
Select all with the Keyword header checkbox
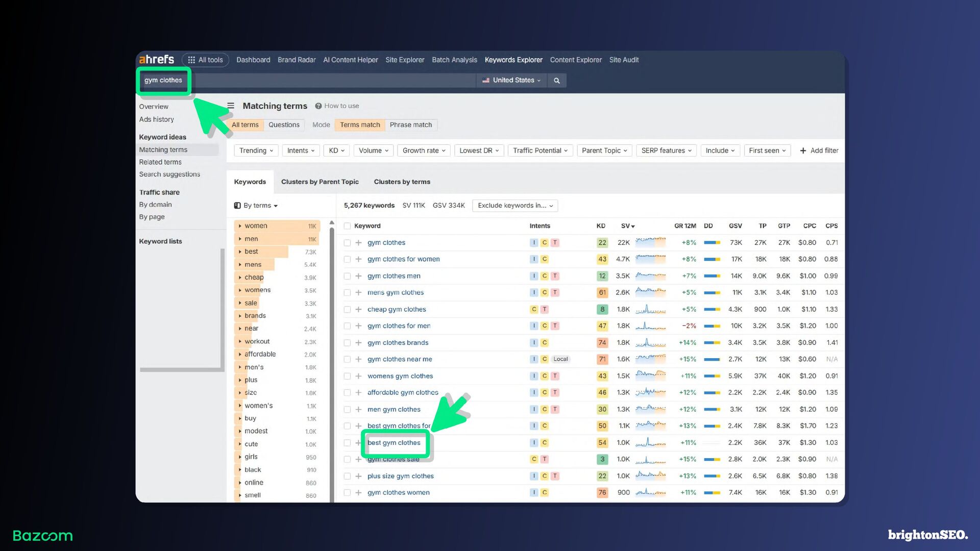click(347, 226)
